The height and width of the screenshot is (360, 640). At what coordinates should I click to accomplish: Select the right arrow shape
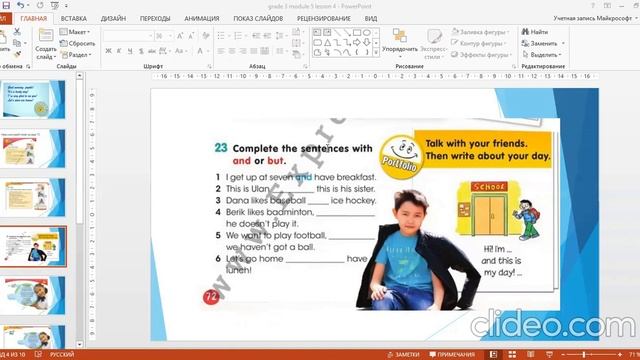(x=357, y=42)
